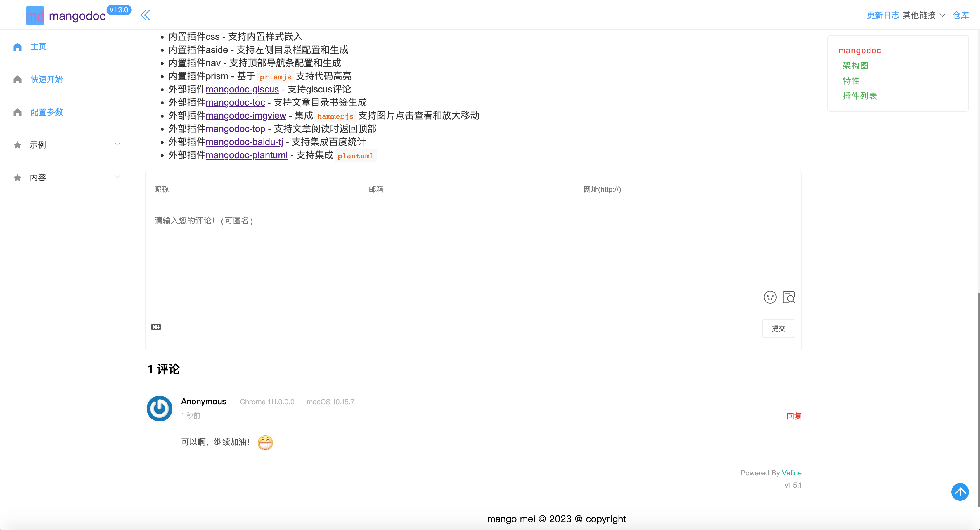Screen dimensions: 980x530
Task: Open the 更新日志 nav item
Action: click(883, 15)
